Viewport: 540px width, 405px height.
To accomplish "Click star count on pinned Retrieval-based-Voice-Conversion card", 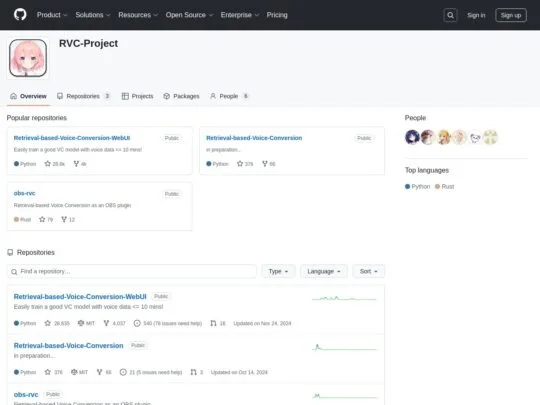I will (245, 164).
